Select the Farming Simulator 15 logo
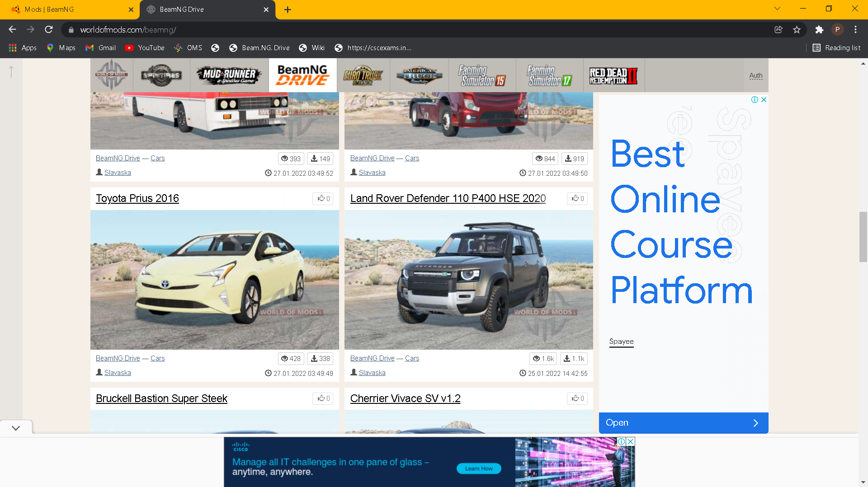The width and height of the screenshot is (868, 487). coord(482,75)
